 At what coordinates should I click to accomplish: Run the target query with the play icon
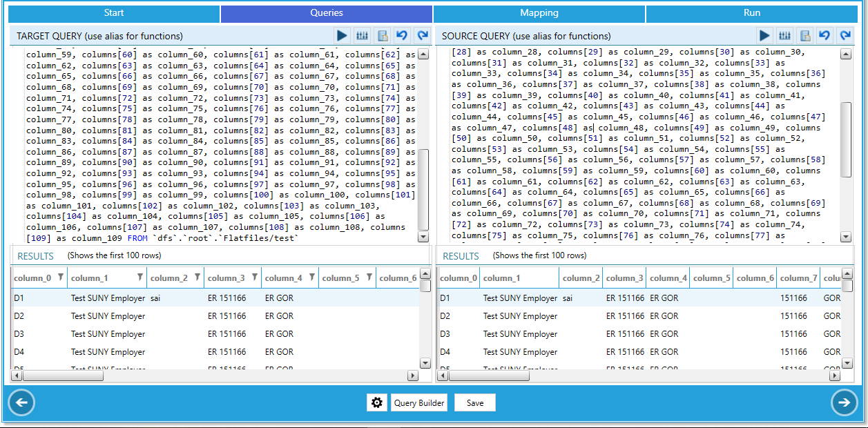tap(342, 35)
